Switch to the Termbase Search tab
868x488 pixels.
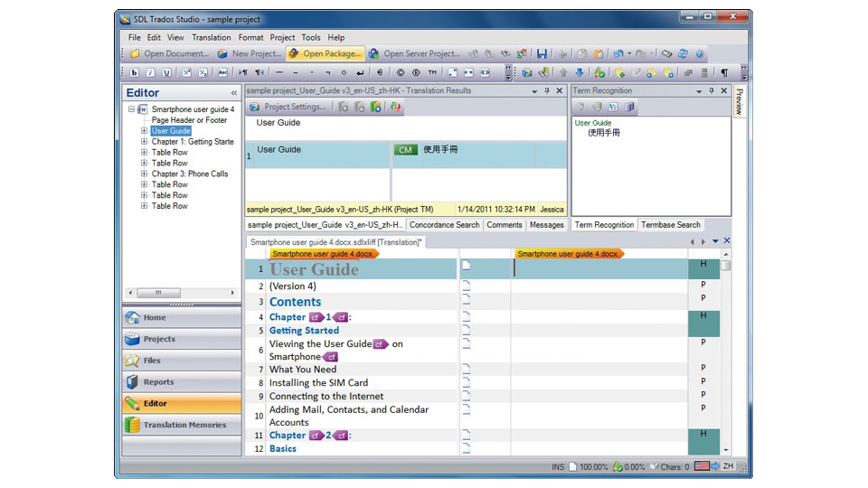point(671,225)
